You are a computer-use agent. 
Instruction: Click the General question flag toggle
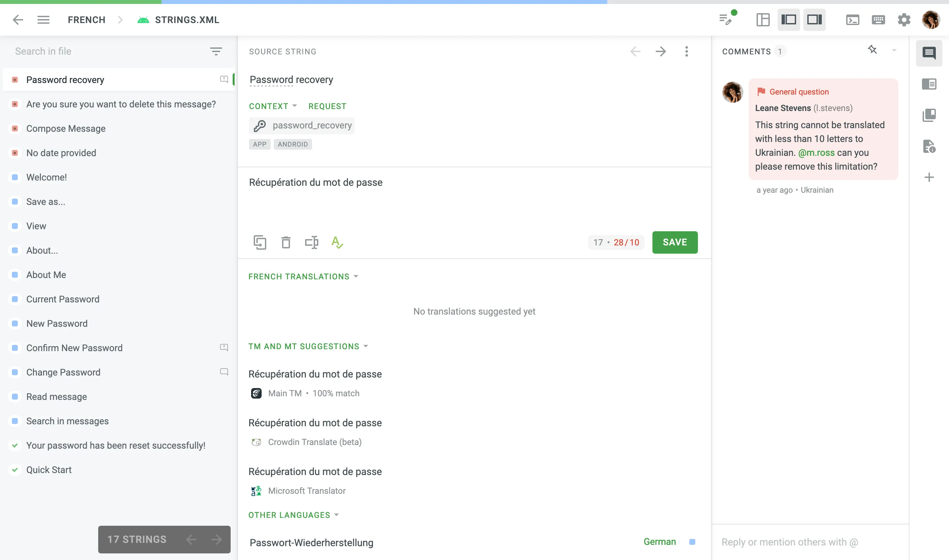(760, 91)
